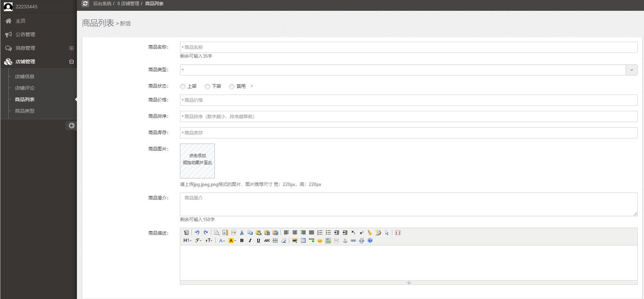Expand 消息管理 sidebar menu
Image resolution: width=644 pixels, height=299 pixels.
click(x=71, y=48)
